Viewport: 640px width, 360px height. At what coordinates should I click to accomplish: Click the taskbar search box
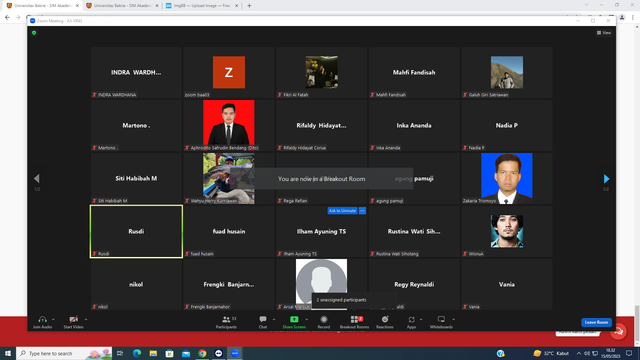[64, 353]
